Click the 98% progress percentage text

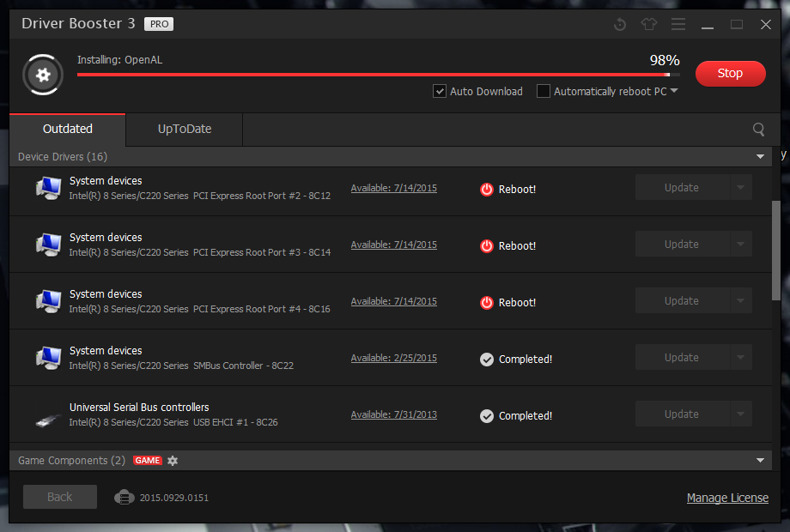[x=665, y=60]
